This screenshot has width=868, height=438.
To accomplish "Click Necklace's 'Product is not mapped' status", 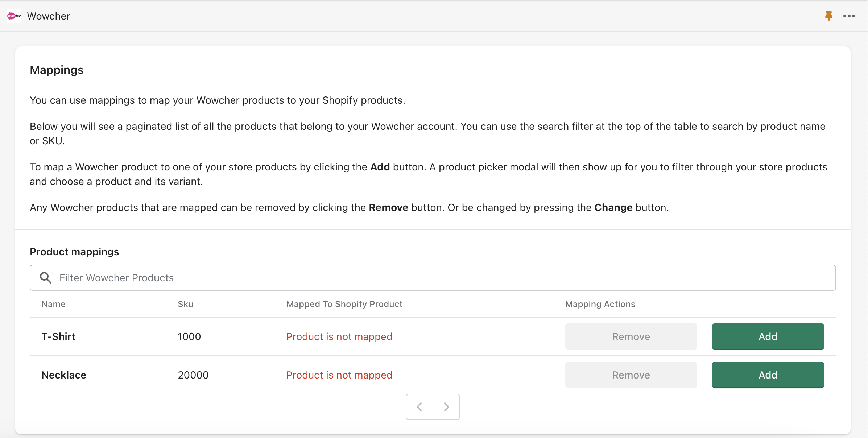I will point(339,375).
